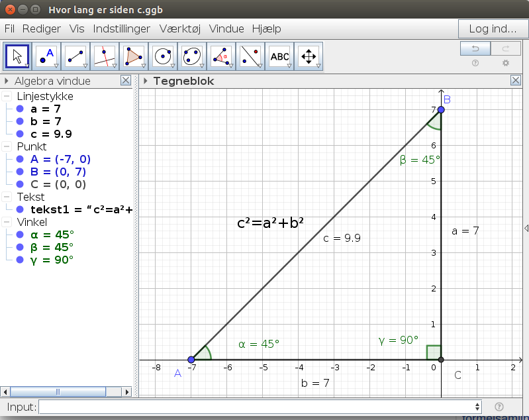Screen dimensions: 529x420
Task: Open the Hjælp menu
Action: coord(267,28)
